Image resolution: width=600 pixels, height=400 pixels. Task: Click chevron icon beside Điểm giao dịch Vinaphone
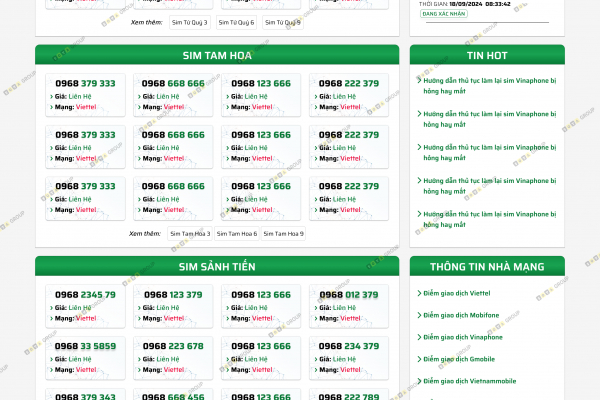point(419,337)
